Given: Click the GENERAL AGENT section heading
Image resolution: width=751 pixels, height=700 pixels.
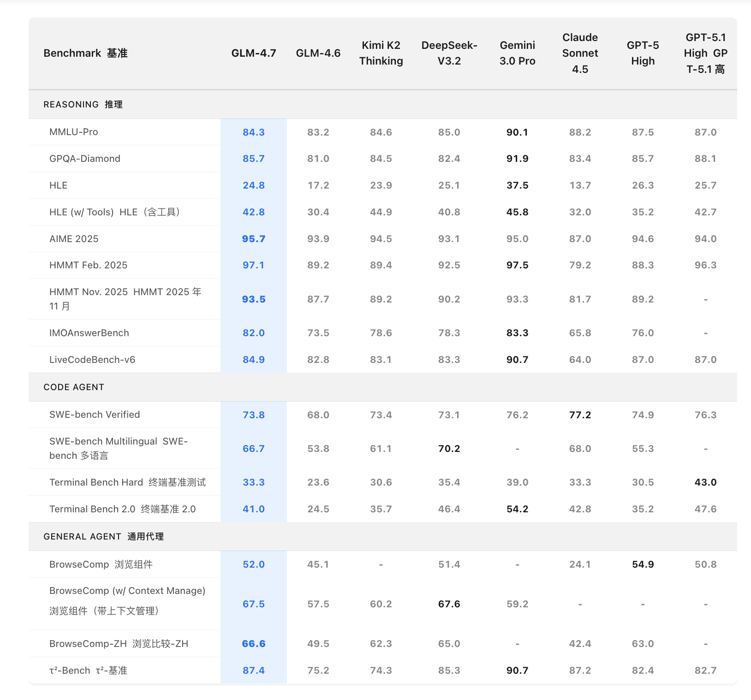Looking at the screenshot, I should point(104,537).
